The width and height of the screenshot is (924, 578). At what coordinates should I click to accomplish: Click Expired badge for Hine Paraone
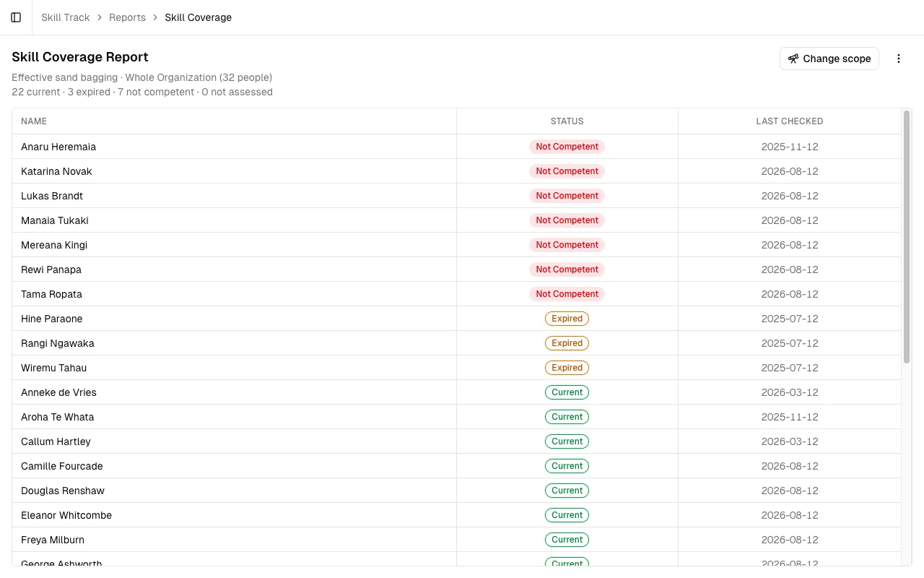(567, 319)
